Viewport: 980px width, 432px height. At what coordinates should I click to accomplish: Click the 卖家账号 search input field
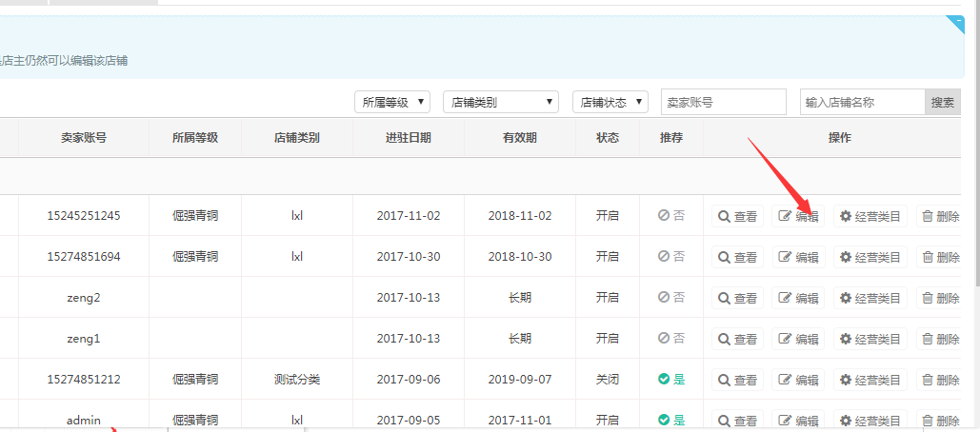[723, 102]
